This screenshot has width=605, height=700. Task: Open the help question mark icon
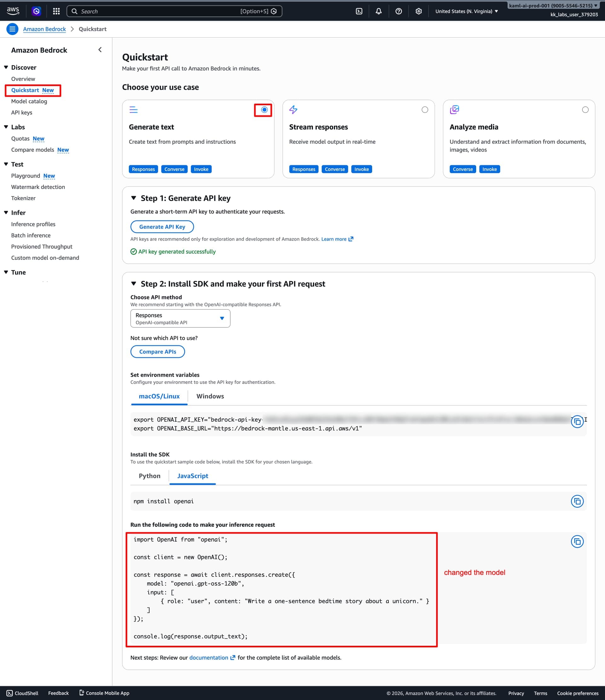[x=399, y=11]
